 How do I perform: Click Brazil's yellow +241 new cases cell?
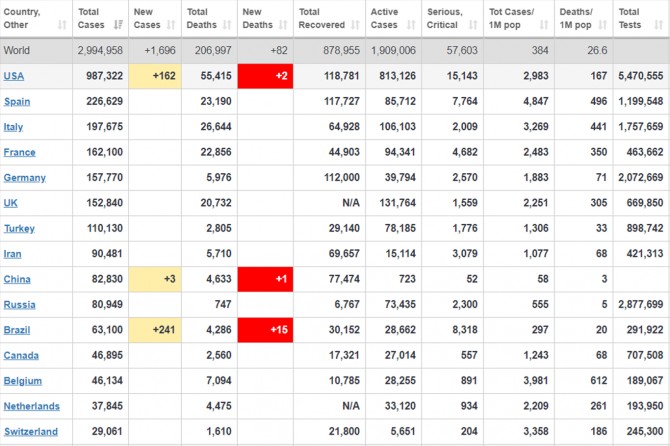[154, 330]
